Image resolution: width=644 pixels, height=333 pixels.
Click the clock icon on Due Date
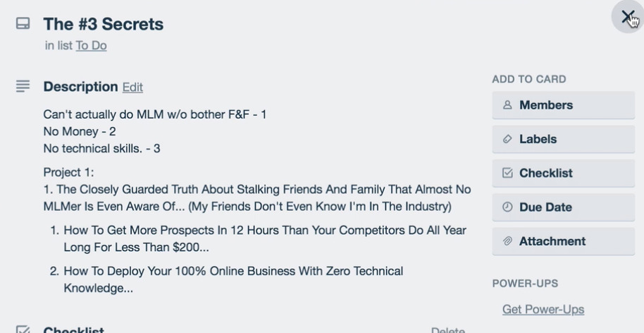tap(507, 207)
